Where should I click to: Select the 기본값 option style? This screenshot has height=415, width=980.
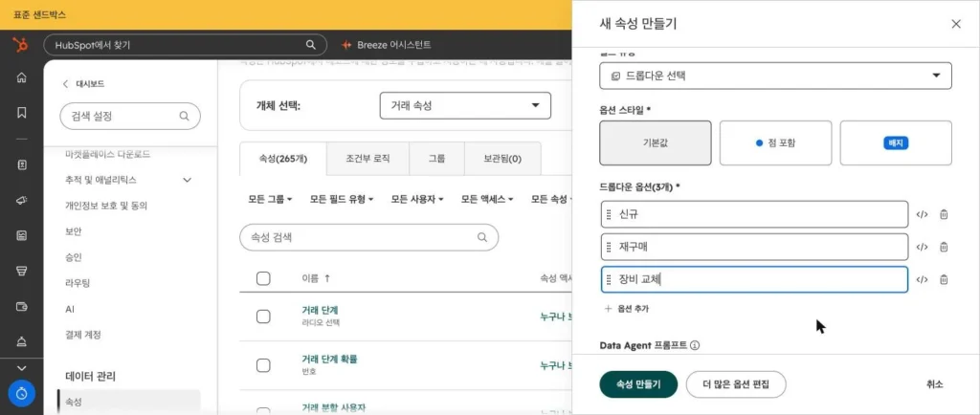point(655,142)
